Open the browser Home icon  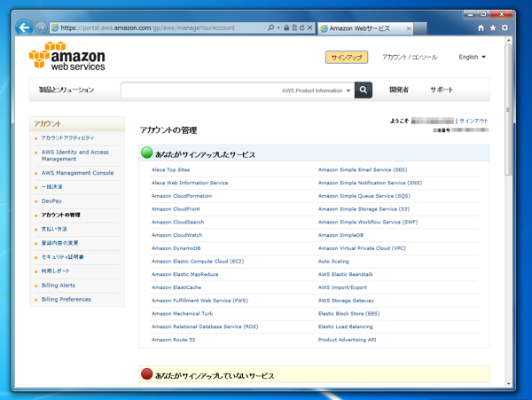pos(481,27)
